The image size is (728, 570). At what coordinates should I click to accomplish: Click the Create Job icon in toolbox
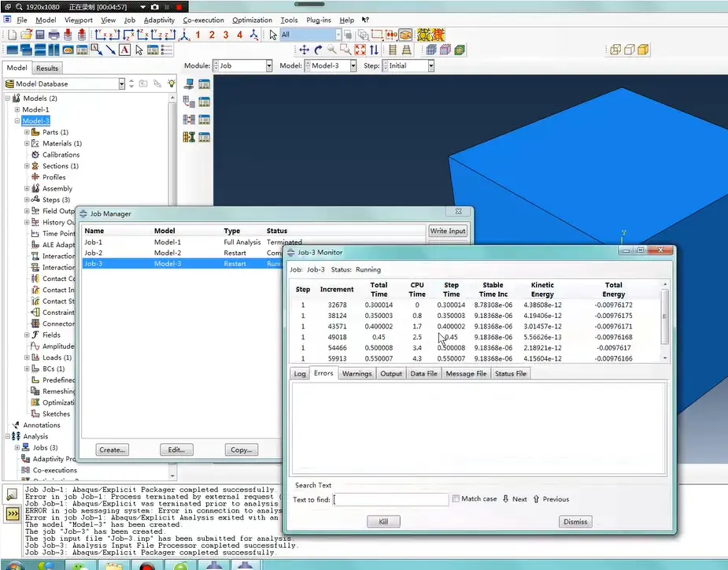pos(189,84)
